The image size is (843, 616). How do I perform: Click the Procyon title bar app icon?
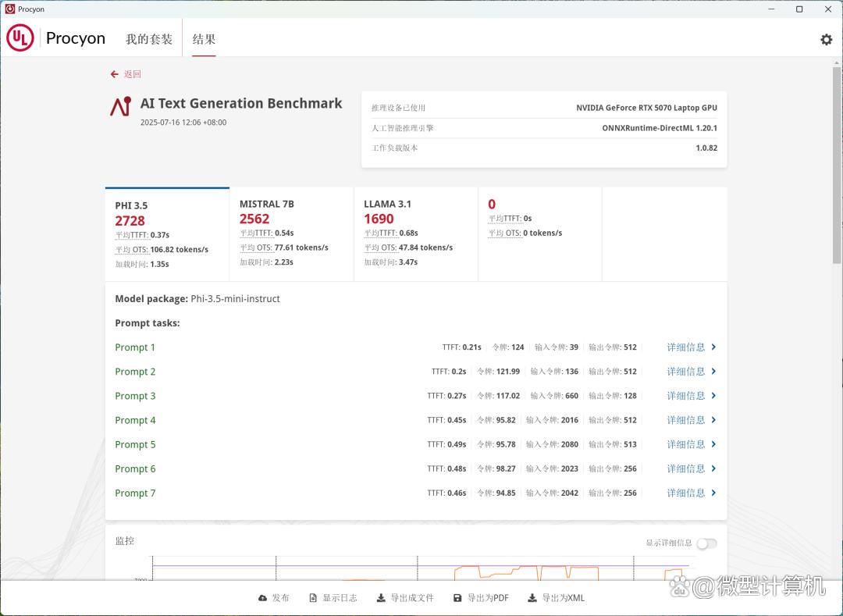click(x=9, y=9)
